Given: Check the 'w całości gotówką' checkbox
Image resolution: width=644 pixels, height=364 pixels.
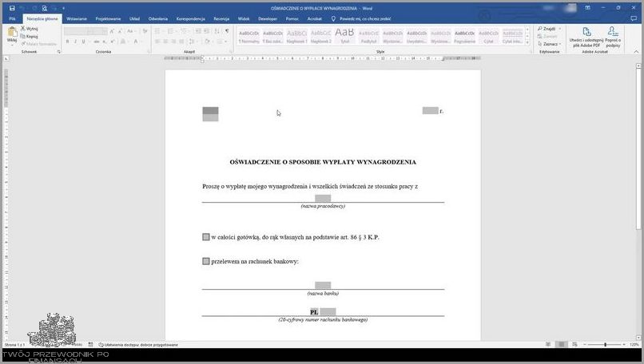Looking at the screenshot, I should pos(206,237).
